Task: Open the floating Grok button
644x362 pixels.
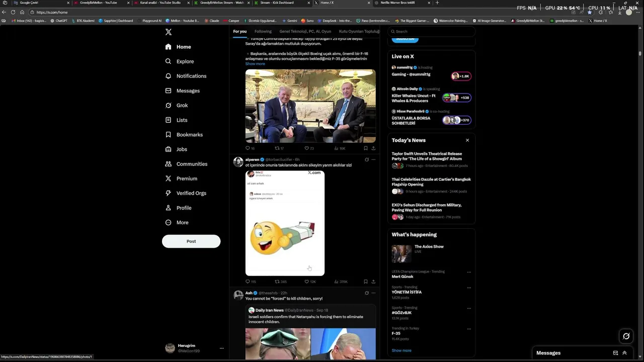Action: [626, 336]
